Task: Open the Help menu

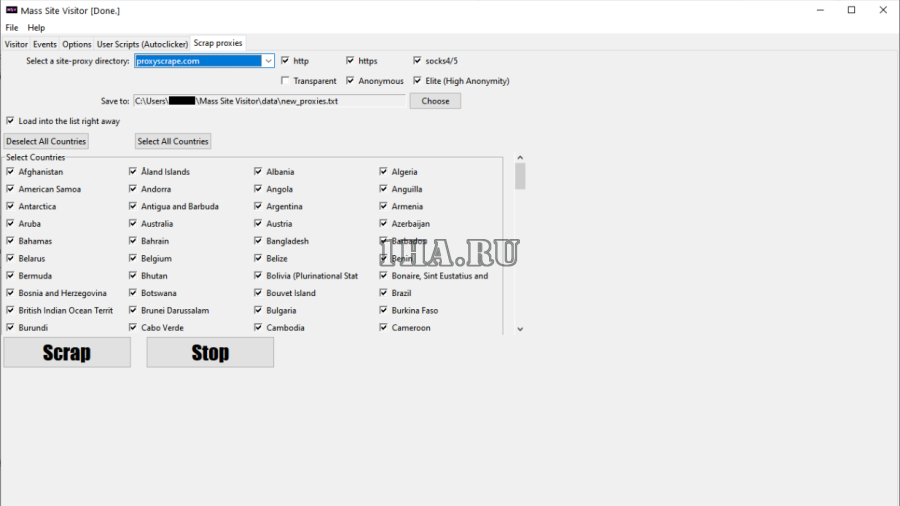Action: point(36,28)
